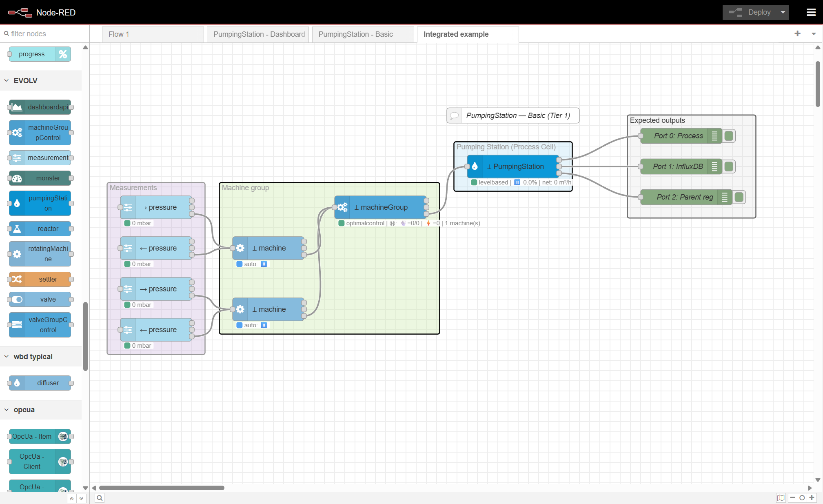Click the Expected outputs group label
The width and height of the screenshot is (823, 504).
coord(657,120)
